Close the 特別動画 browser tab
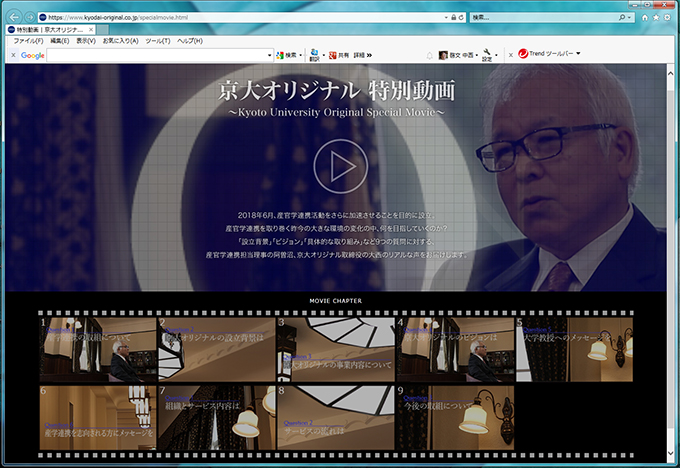The image size is (680, 468). tap(91, 29)
